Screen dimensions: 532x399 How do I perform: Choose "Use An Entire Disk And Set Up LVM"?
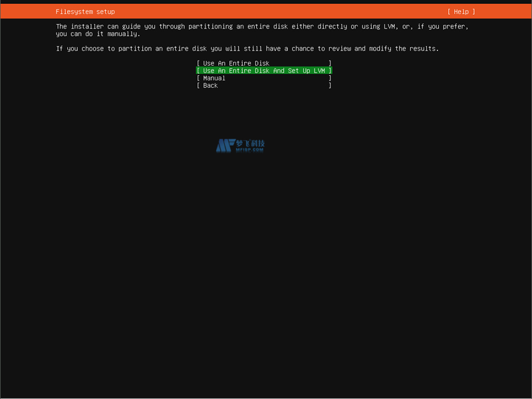264,70
